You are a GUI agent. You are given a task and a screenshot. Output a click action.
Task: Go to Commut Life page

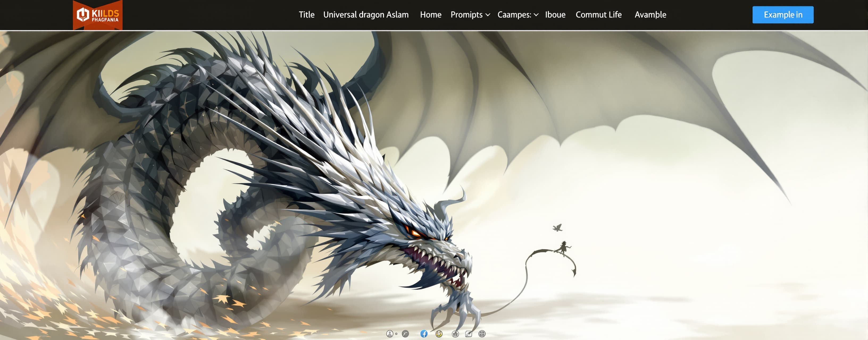(x=599, y=15)
